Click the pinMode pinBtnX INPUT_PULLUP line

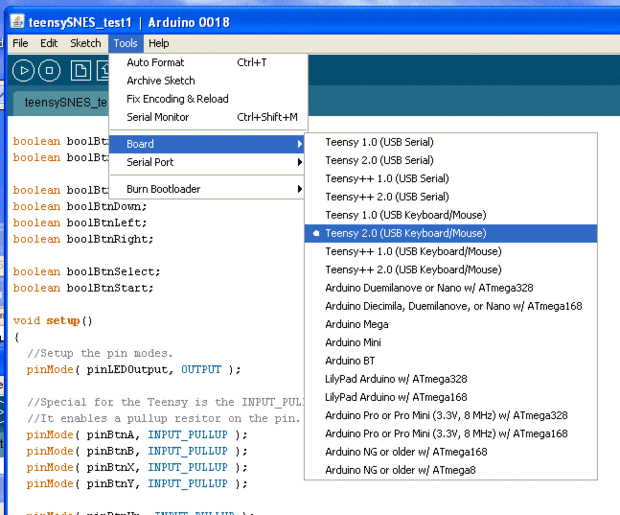(137, 467)
